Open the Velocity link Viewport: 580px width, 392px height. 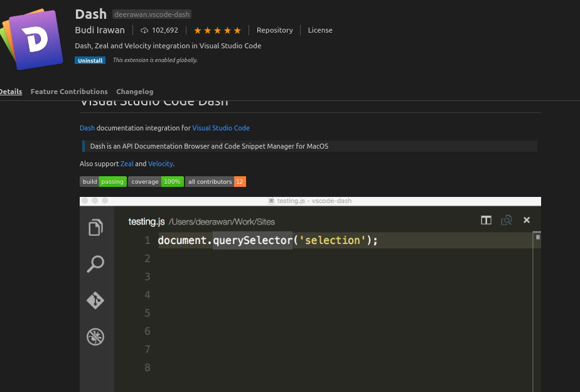click(160, 164)
